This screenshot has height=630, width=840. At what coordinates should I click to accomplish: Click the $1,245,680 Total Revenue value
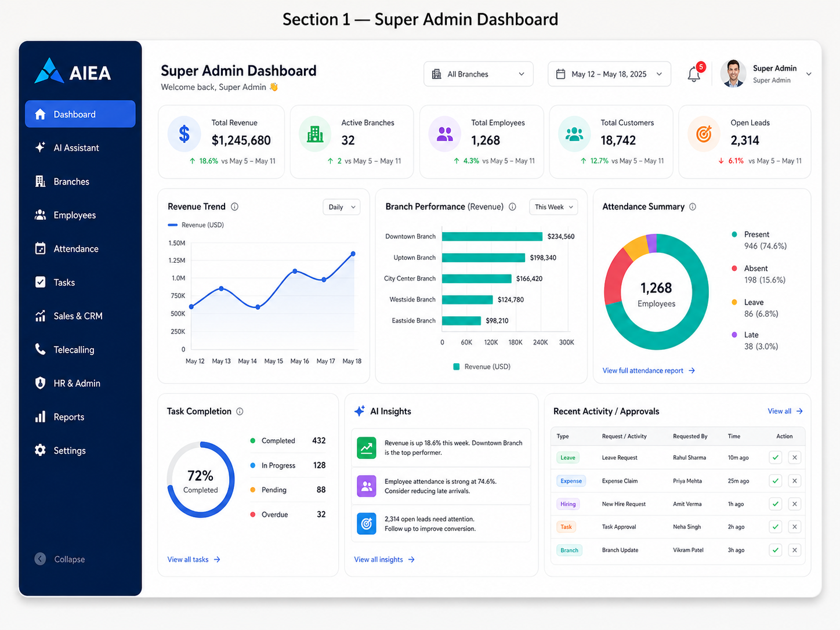(241, 140)
